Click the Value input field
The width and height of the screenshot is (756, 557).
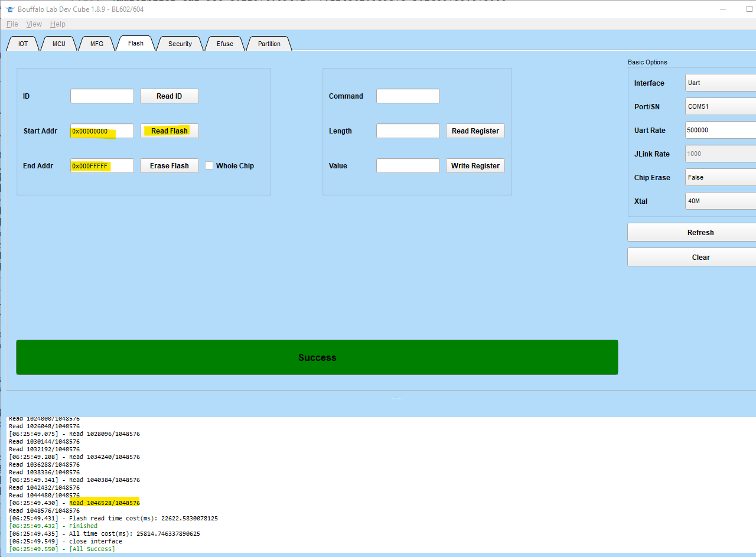[408, 166]
